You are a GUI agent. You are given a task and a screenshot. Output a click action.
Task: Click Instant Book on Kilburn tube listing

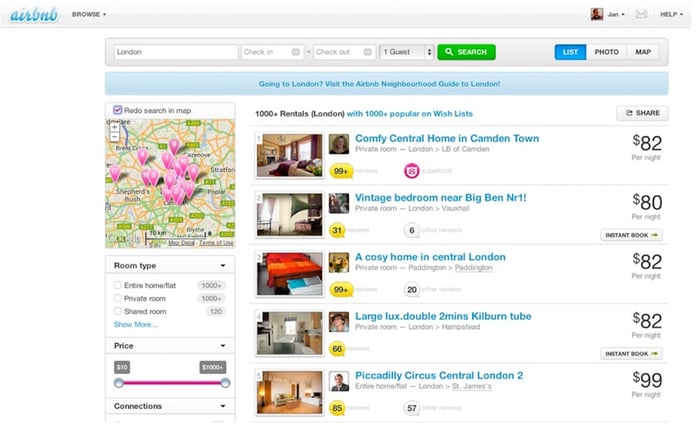pyautogui.click(x=631, y=354)
